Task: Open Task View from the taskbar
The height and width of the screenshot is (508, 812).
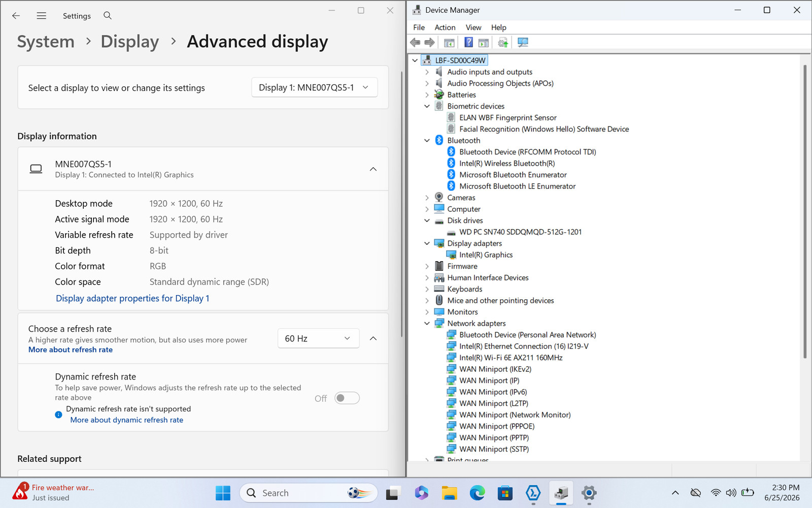Action: click(393, 493)
